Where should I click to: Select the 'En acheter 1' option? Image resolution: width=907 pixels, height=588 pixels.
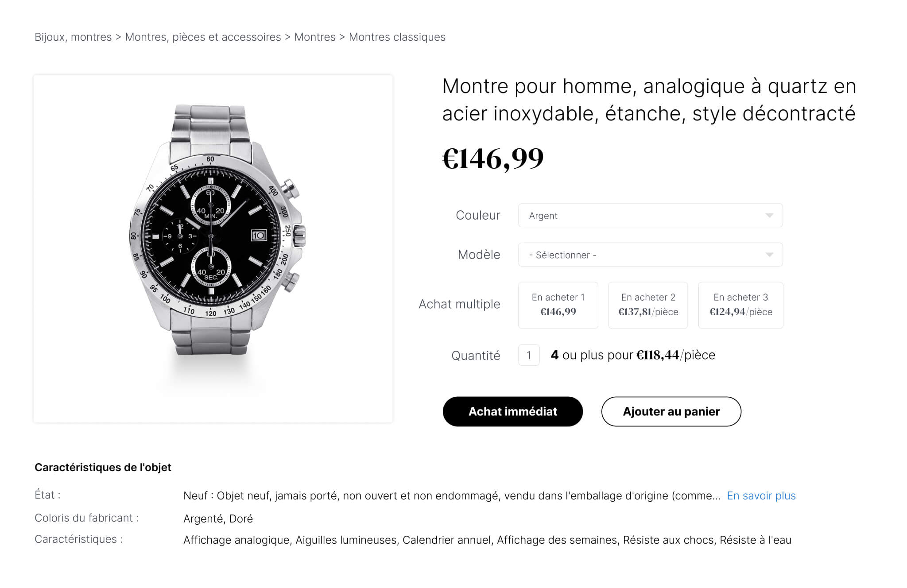point(558,305)
